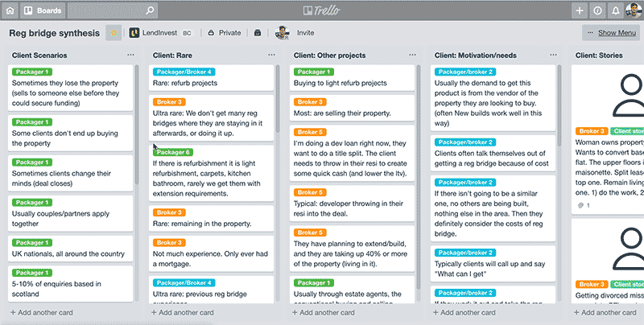Open the notifications bell
644x325 pixels.
click(x=616, y=10)
